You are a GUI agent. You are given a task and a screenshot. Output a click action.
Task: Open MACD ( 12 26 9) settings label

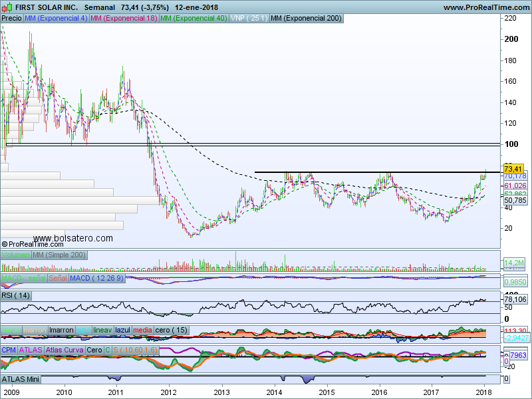coord(96,278)
